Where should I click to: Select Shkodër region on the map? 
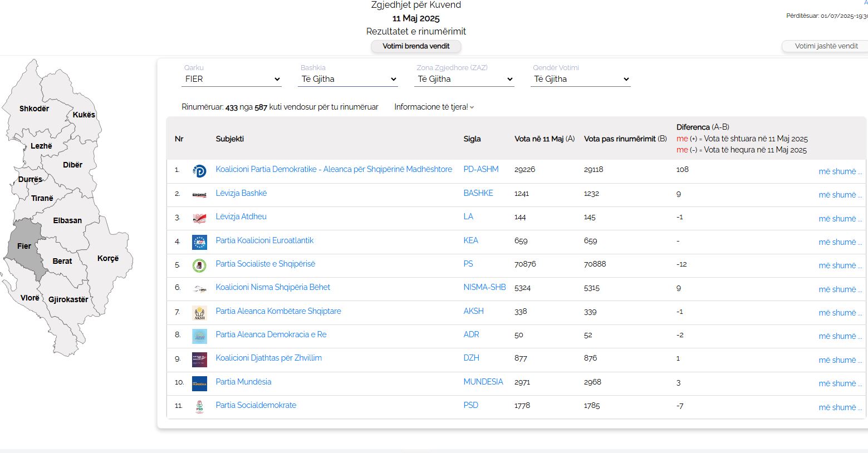pos(34,109)
